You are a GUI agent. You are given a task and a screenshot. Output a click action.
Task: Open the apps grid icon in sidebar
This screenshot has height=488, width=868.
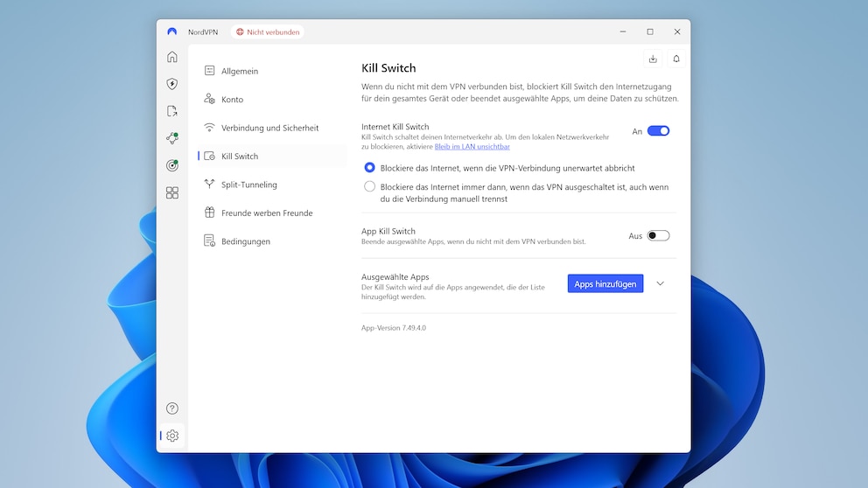point(172,192)
